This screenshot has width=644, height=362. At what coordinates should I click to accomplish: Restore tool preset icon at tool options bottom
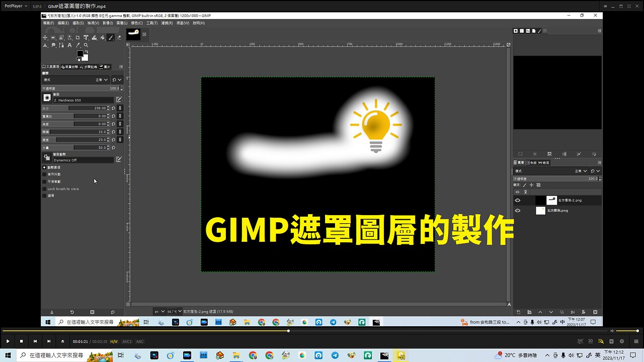(72, 312)
